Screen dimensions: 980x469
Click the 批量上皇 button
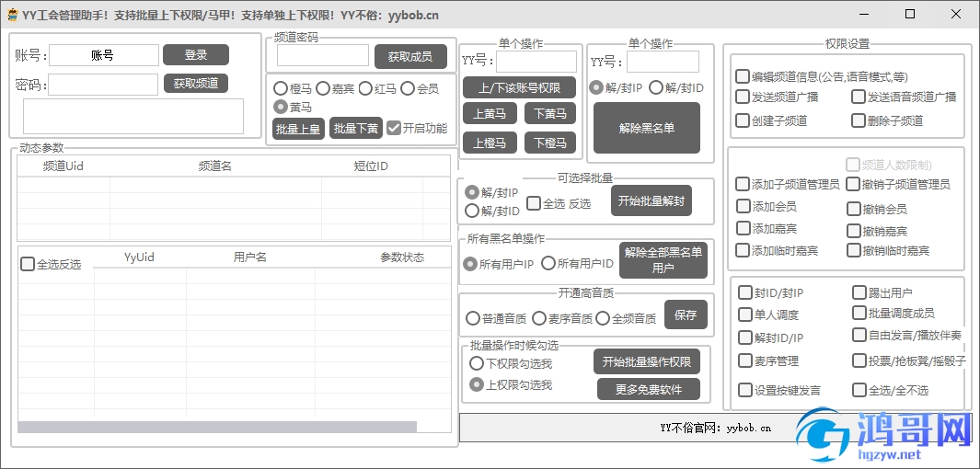[x=298, y=129]
